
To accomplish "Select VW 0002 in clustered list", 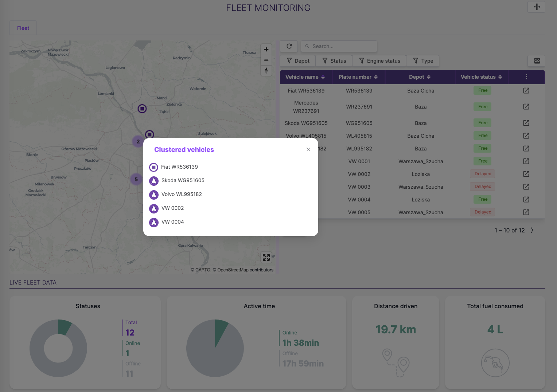I will click(173, 208).
